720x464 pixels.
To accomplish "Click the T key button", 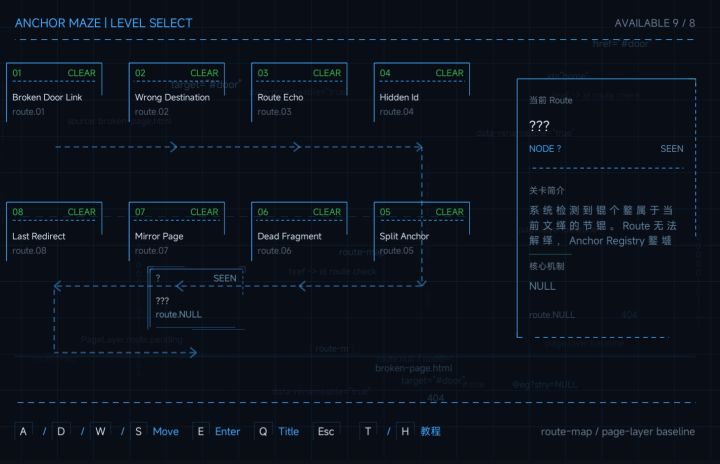I will tap(368, 431).
